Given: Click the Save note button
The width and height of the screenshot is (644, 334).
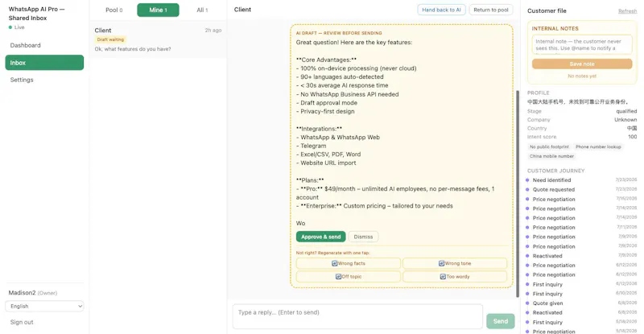Looking at the screenshot, I should [x=582, y=64].
